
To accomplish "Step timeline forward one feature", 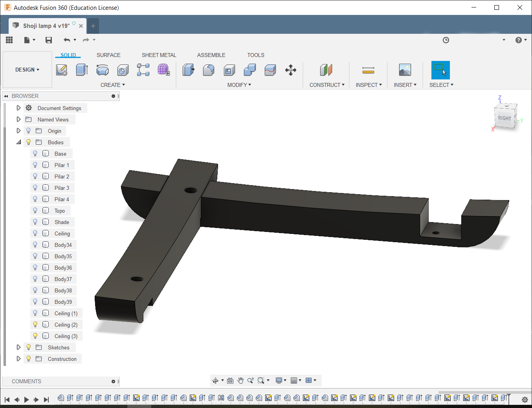I will pos(36,400).
